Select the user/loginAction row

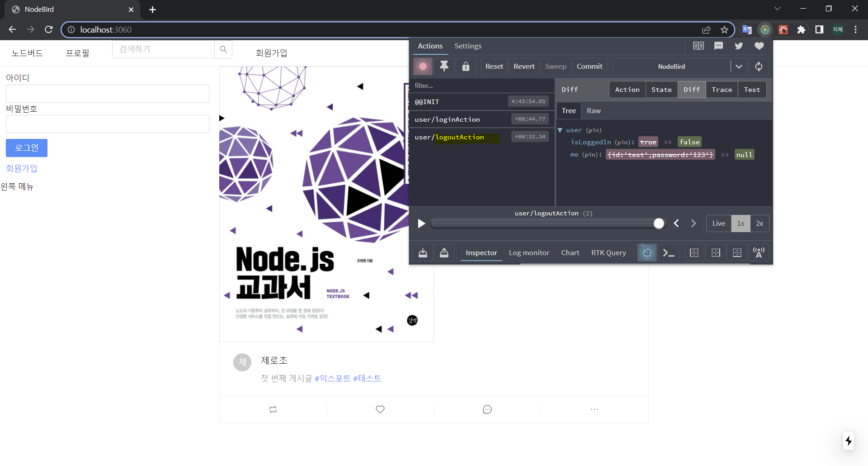pyautogui.click(x=482, y=119)
